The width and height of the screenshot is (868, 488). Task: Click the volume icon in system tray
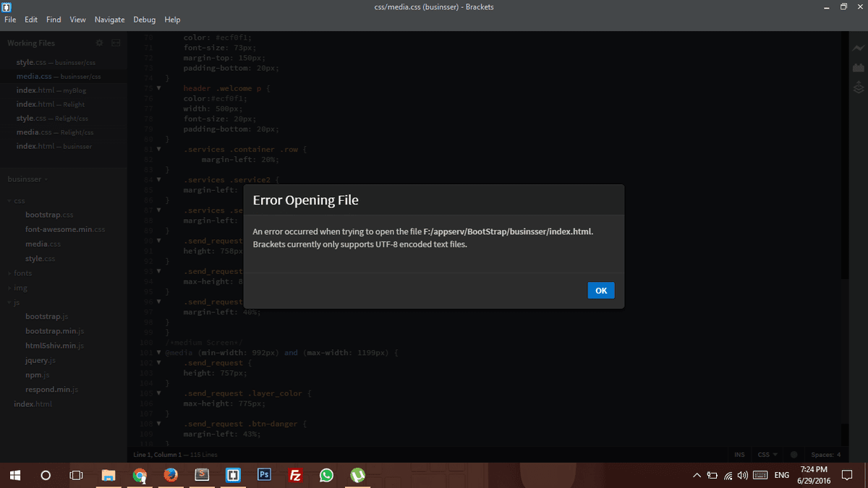(741, 475)
